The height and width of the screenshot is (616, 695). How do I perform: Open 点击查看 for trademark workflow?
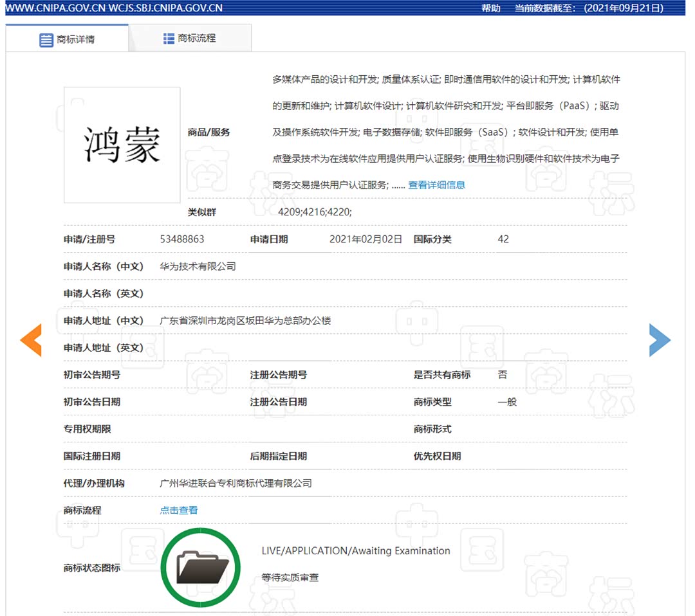[x=178, y=510]
